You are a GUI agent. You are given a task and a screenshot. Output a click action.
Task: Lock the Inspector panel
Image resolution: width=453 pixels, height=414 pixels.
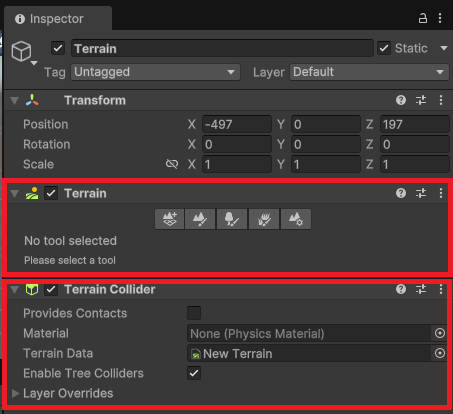(x=423, y=18)
